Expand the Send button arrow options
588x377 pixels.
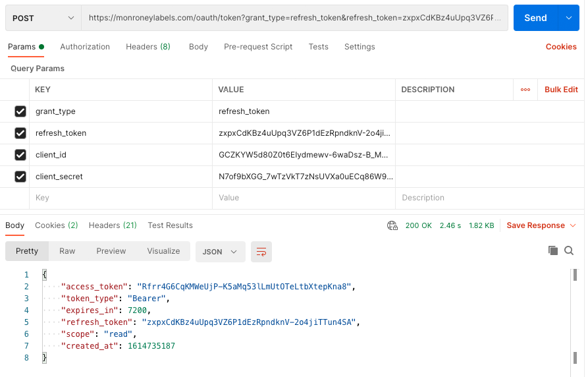(568, 18)
